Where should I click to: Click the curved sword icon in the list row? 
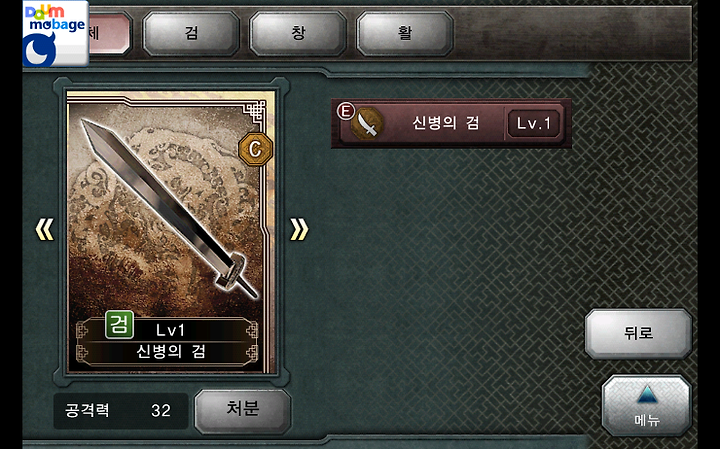click(368, 123)
